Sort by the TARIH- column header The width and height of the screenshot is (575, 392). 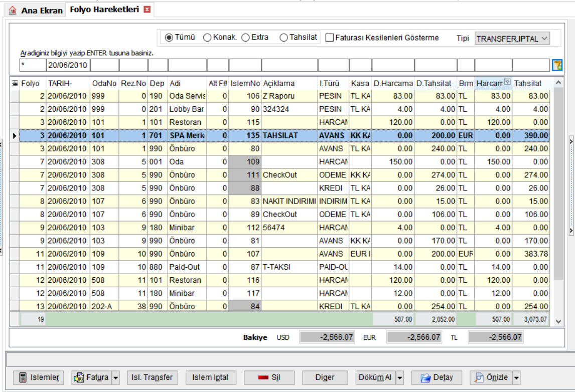68,83
